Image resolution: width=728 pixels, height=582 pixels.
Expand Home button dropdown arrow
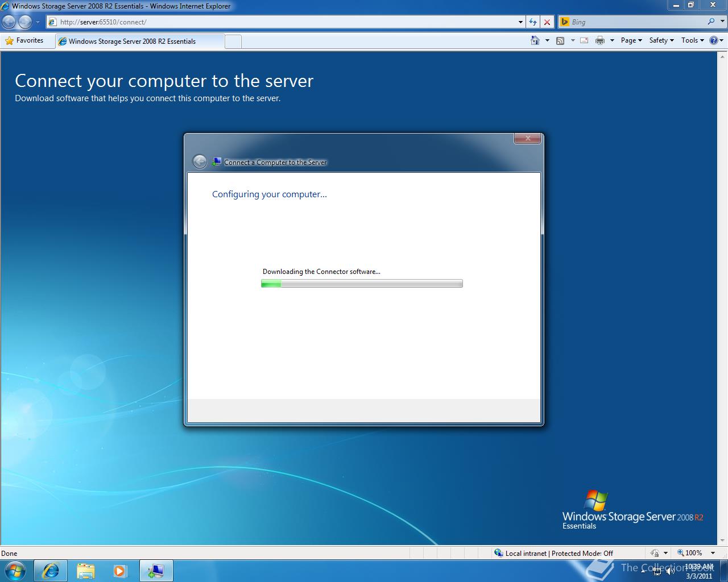click(x=547, y=40)
